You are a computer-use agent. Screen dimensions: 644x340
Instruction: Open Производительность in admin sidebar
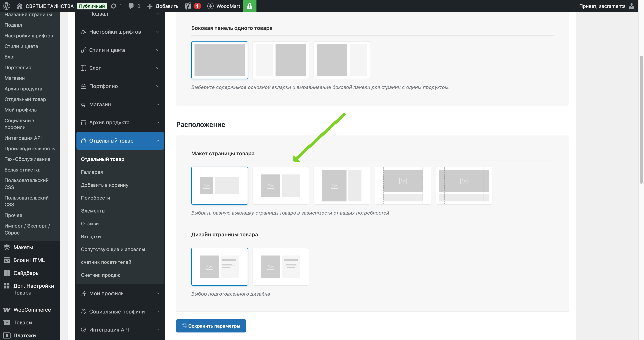point(29,149)
